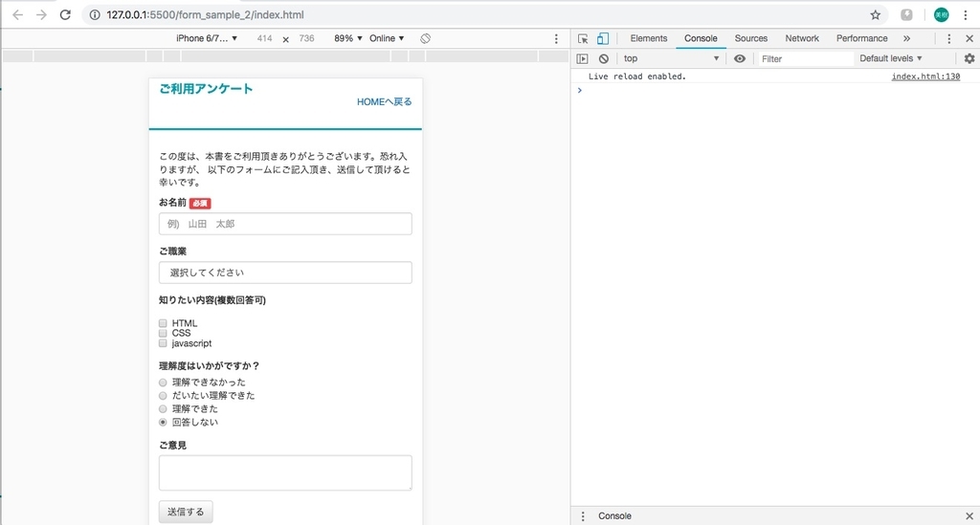Image resolution: width=980 pixels, height=525 pixels.
Task: Open console settings gear
Action: pyautogui.click(x=969, y=58)
